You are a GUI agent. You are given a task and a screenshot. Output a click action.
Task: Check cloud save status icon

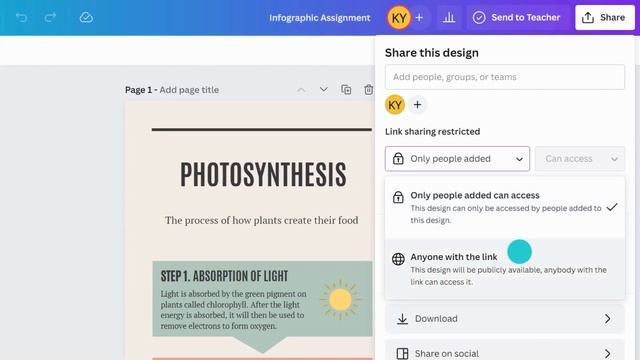(x=86, y=18)
